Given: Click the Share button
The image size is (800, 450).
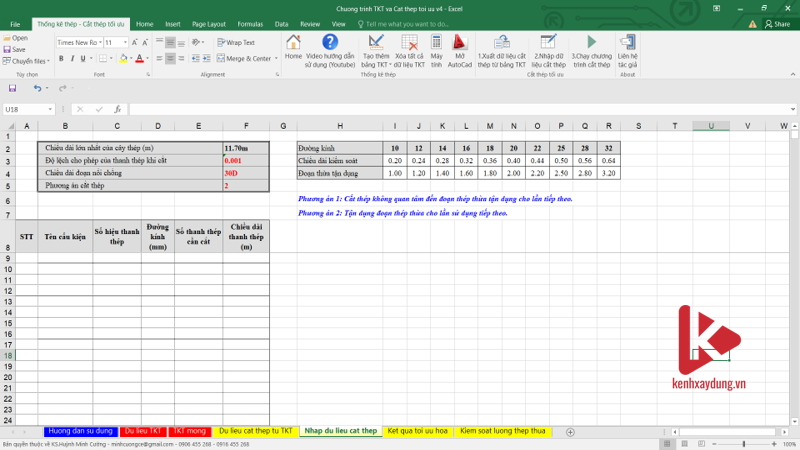Looking at the screenshot, I should (775, 23).
